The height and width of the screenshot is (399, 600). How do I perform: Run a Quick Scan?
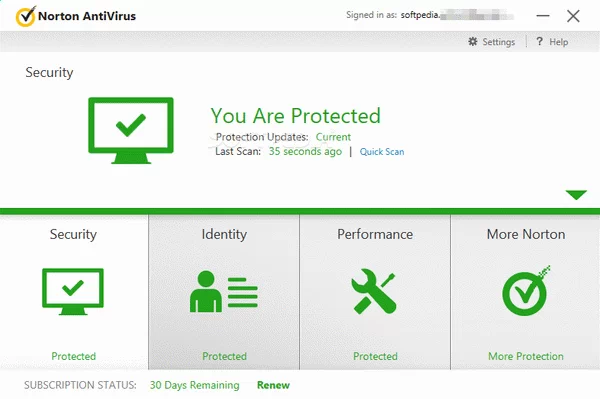coord(382,152)
